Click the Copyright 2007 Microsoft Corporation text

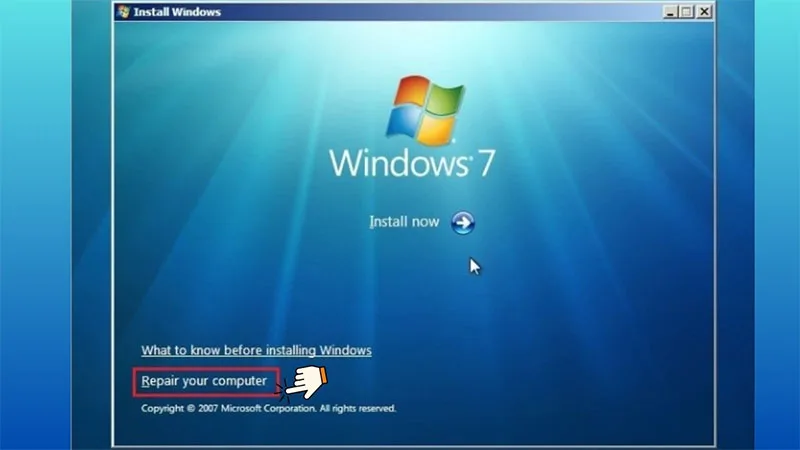point(268,408)
